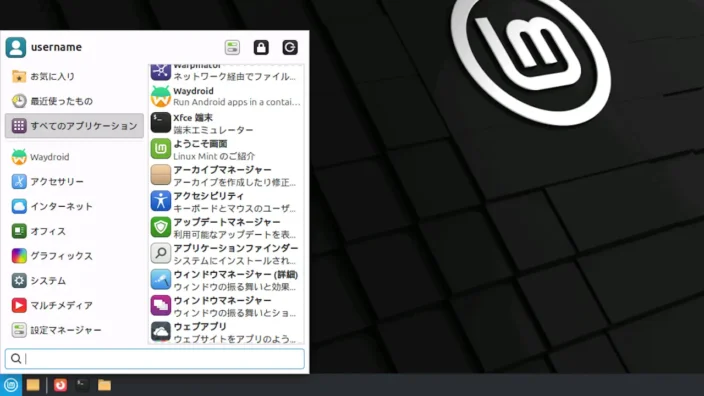Open 最近使ったもの recent items category
Viewport: 704px width, 396px height.
[x=74, y=101]
